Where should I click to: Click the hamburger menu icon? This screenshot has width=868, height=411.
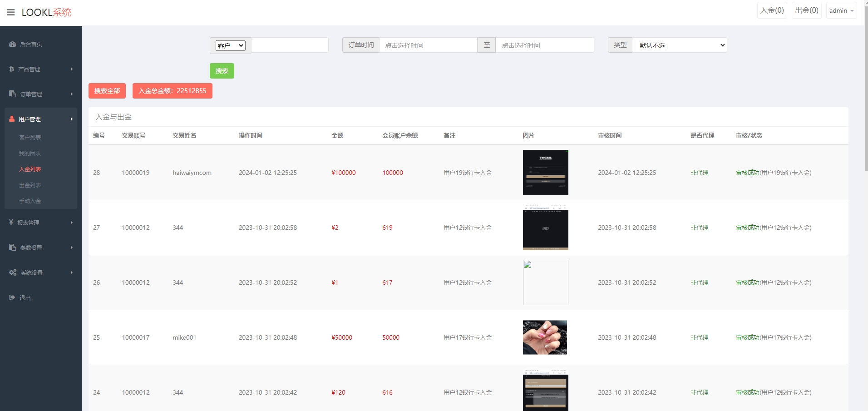(x=11, y=12)
